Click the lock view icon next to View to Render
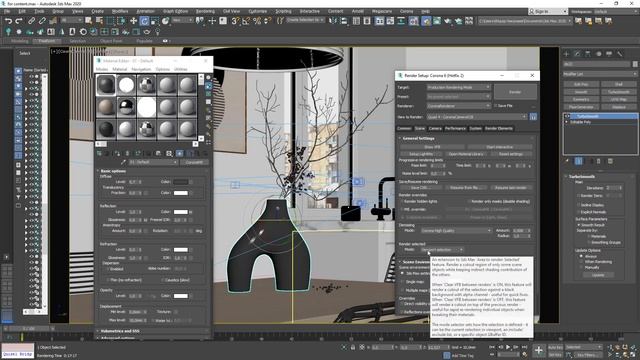The height and width of the screenshot is (360, 640). pyautogui.click(x=533, y=117)
